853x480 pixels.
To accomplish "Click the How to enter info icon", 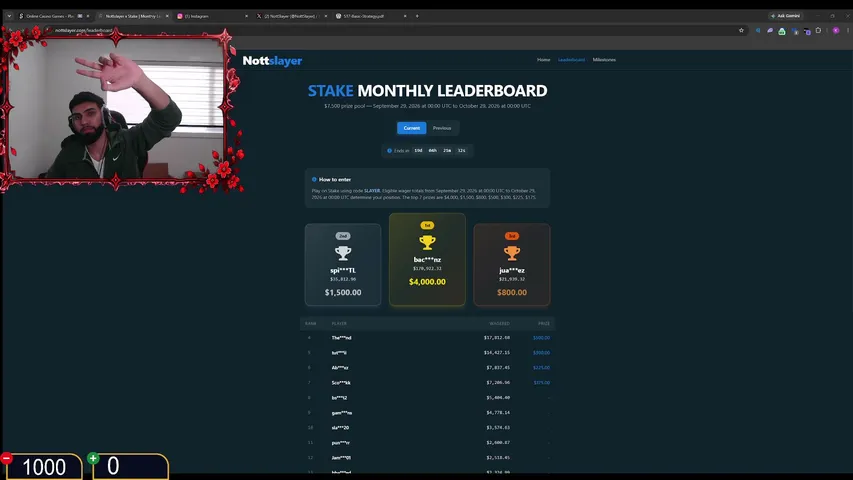I will pyautogui.click(x=314, y=179).
